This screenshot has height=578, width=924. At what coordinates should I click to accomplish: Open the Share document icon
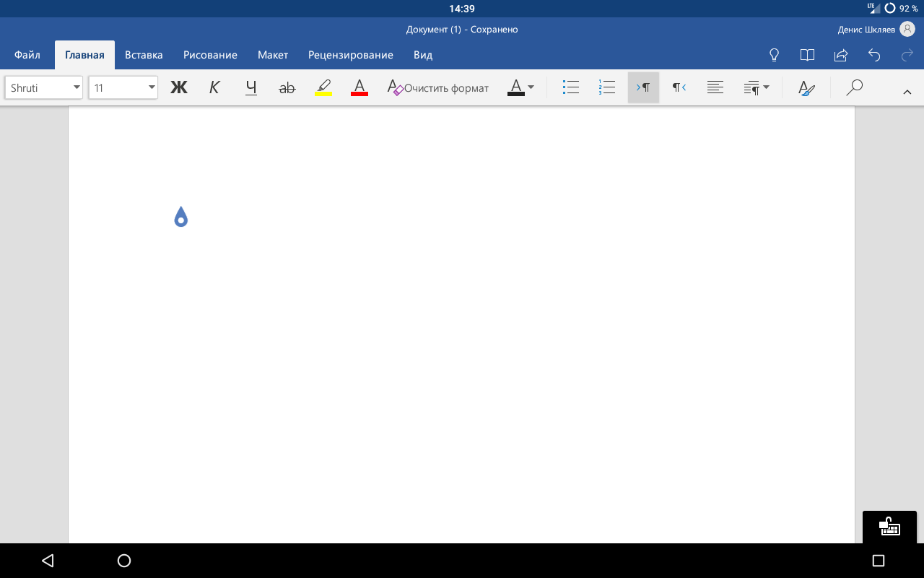840,55
